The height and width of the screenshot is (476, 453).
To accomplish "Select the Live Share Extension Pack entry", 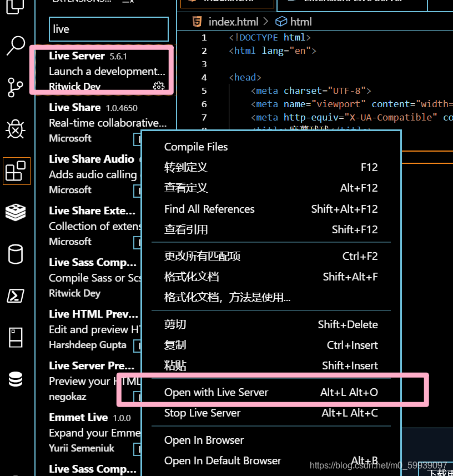I will (x=89, y=226).
